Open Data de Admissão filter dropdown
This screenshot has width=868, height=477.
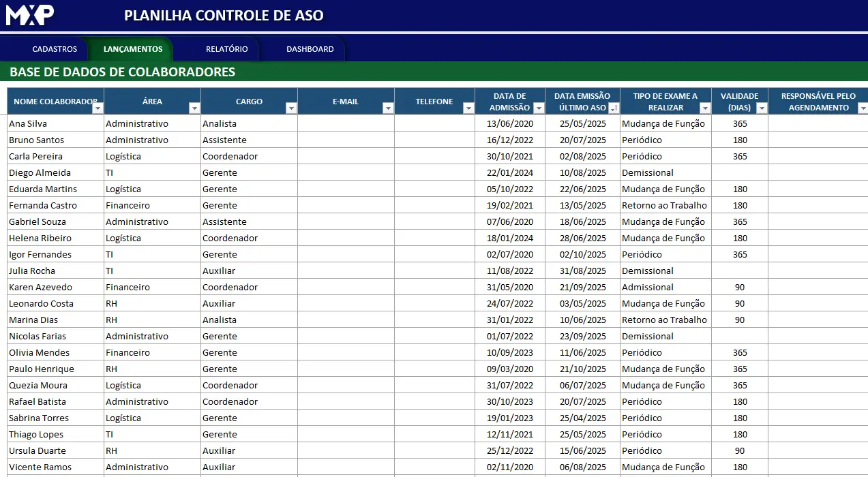(x=538, y=108)
